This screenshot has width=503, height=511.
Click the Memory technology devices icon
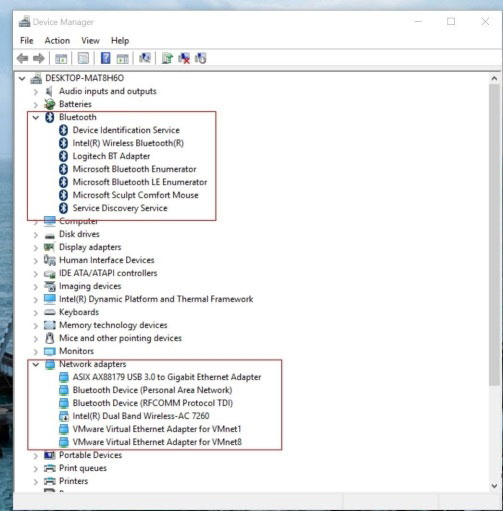[x=50, y=325]
